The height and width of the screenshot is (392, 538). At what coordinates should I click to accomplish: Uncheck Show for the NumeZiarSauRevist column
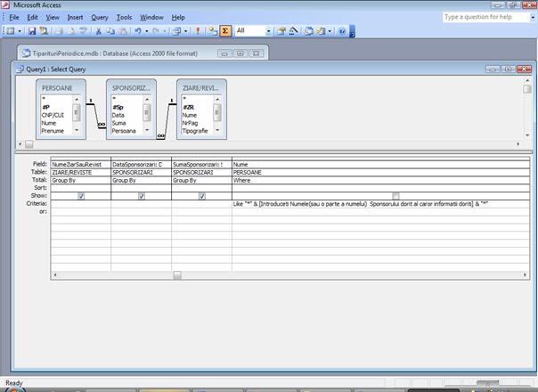point(81,196)
